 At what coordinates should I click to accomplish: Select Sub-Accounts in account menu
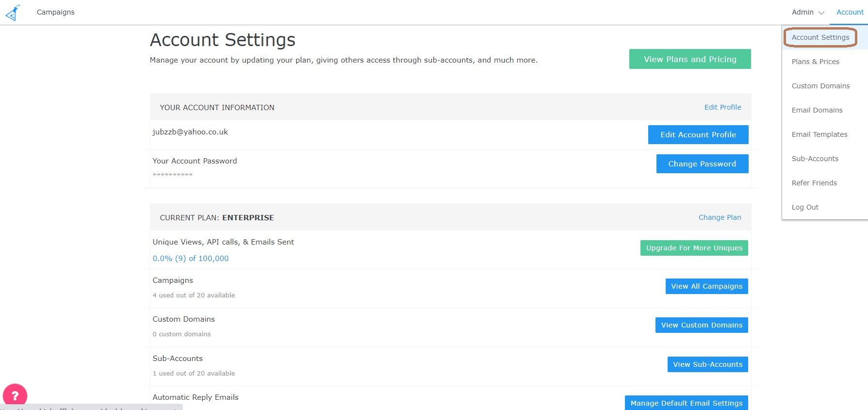tap(815, 159)
